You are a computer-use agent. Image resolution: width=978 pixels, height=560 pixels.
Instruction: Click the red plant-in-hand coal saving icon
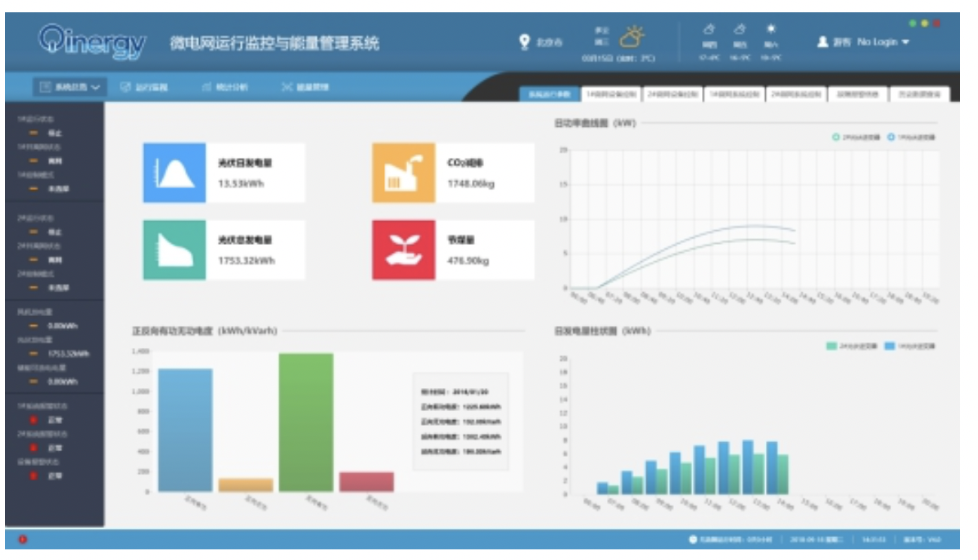[404, 250]
